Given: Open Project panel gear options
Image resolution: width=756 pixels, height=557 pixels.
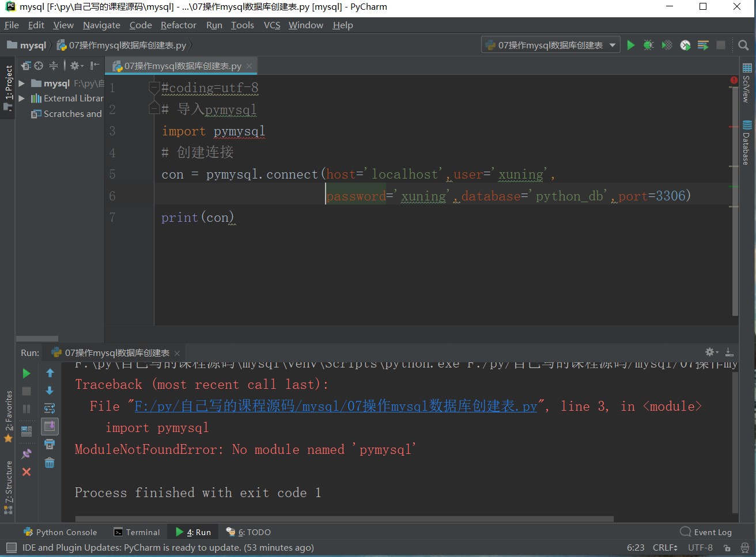Looking at the screenshot, I should (76, 66).
